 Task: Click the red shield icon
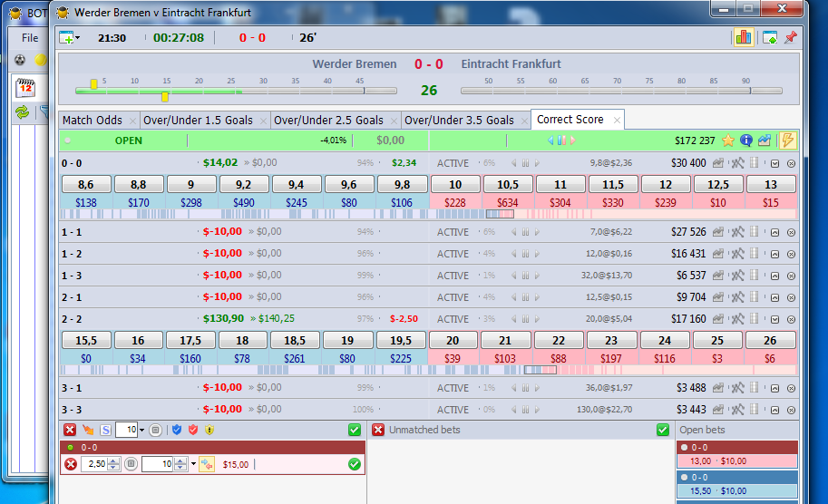coord(193,430)
